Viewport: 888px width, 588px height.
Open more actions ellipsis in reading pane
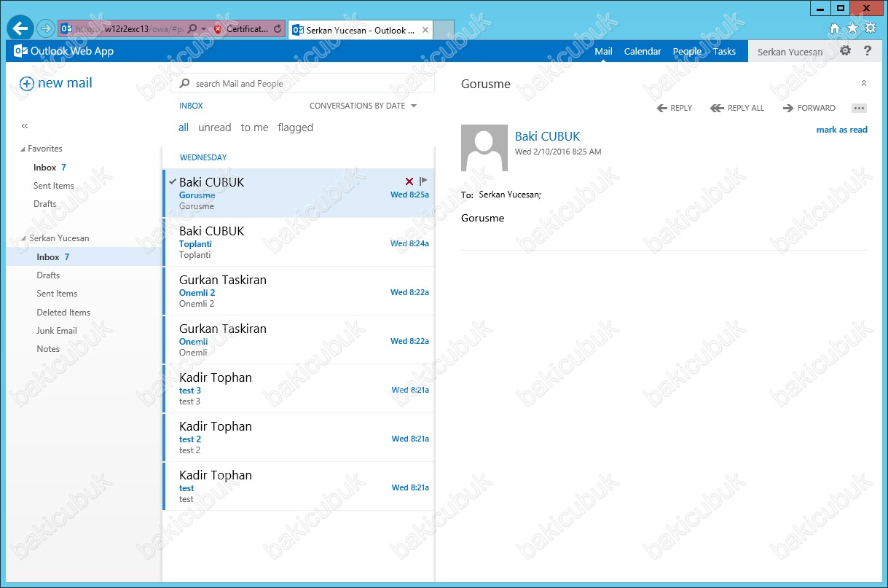859,108
